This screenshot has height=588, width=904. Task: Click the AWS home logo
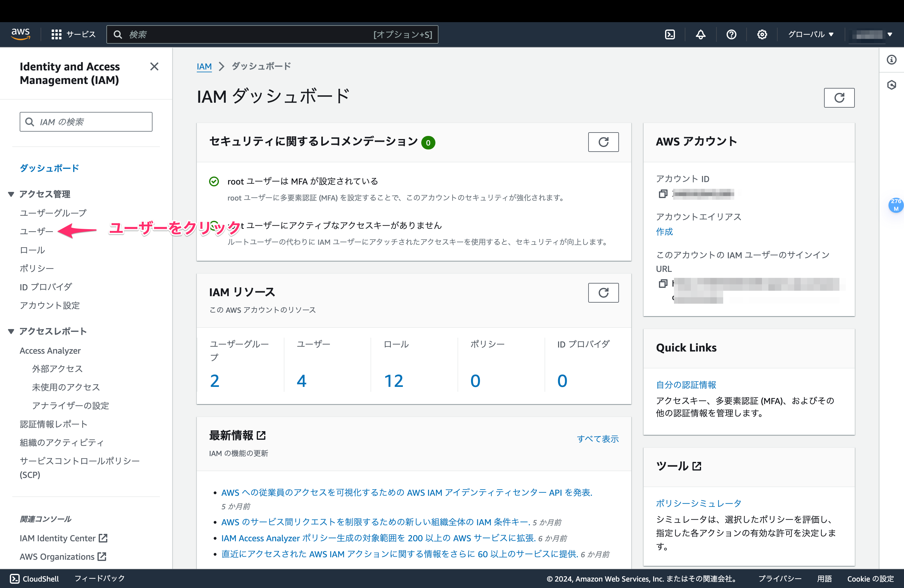click(x=21, y=34)
